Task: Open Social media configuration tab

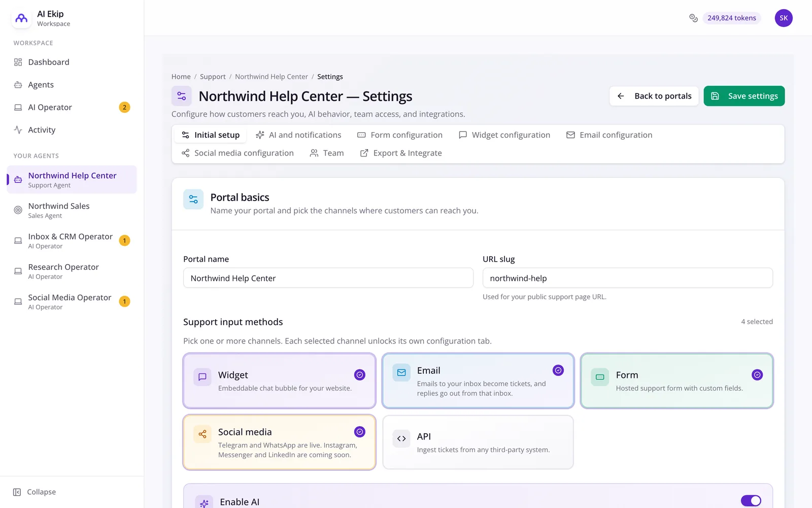Action: [x=238, y=153]
